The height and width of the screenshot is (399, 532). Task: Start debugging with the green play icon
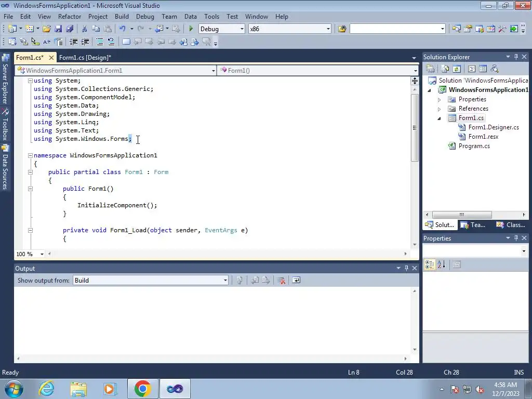pyautogui.click(x=191, y=29)
